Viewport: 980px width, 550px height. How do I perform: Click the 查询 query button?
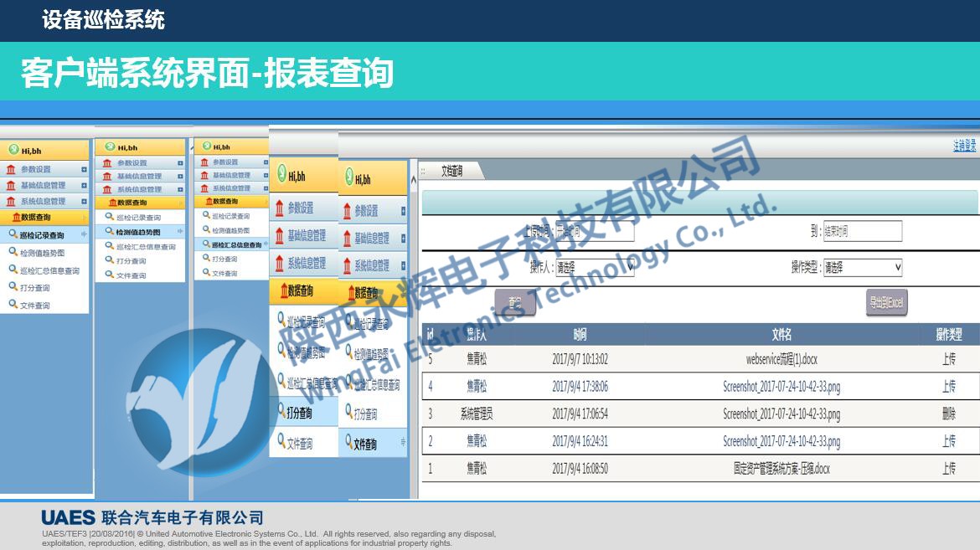click(514, 301)
